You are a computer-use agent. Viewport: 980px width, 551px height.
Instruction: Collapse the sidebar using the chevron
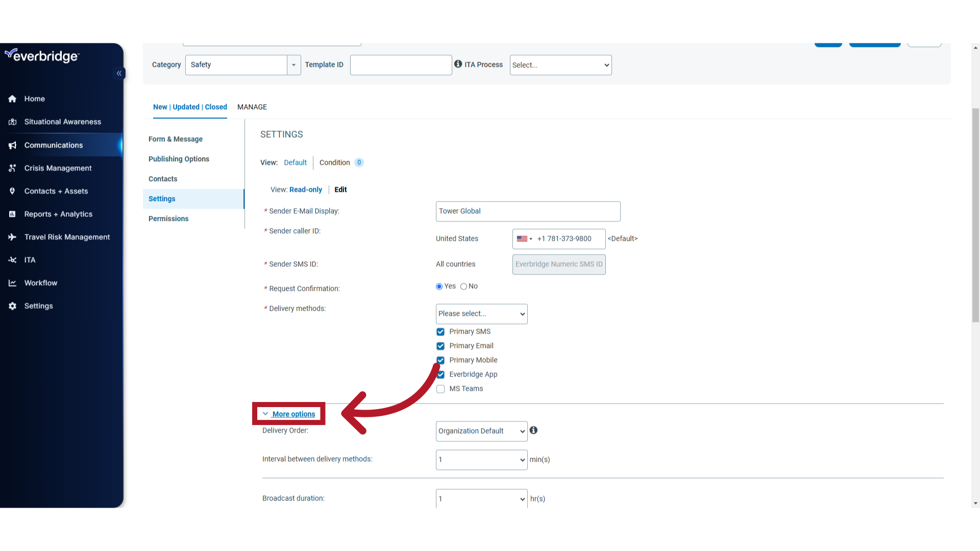point(119,73)
